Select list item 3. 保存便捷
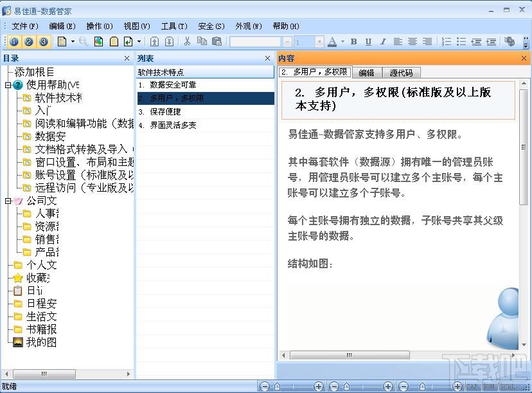This screenshot has width=532, height=393. tap(205, 112)
